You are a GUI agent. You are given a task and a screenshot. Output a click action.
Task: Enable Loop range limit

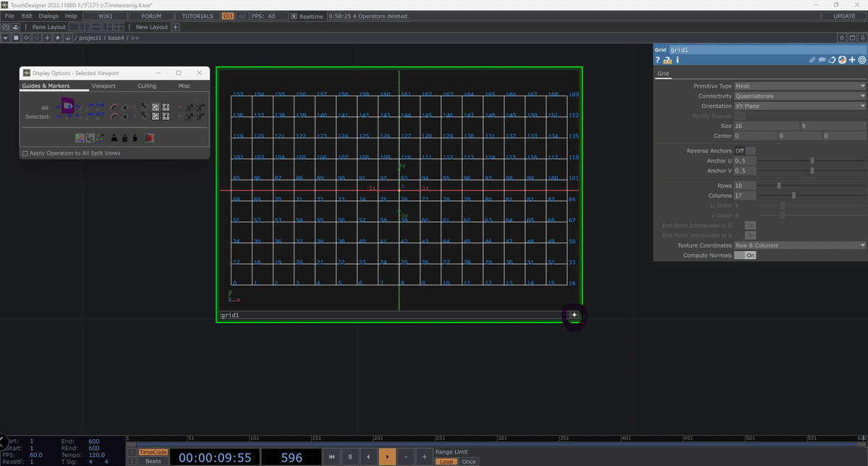(446, 462)
